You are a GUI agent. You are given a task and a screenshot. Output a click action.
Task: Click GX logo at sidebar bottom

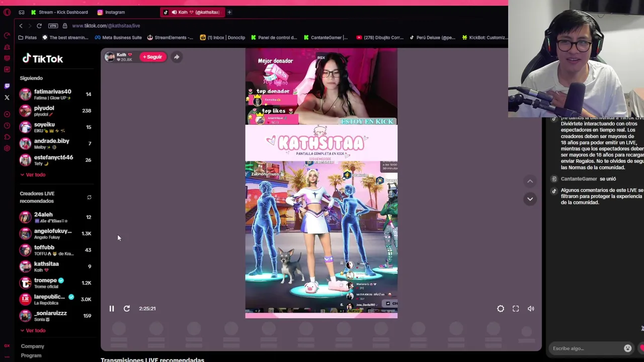(x=7, y=345)
